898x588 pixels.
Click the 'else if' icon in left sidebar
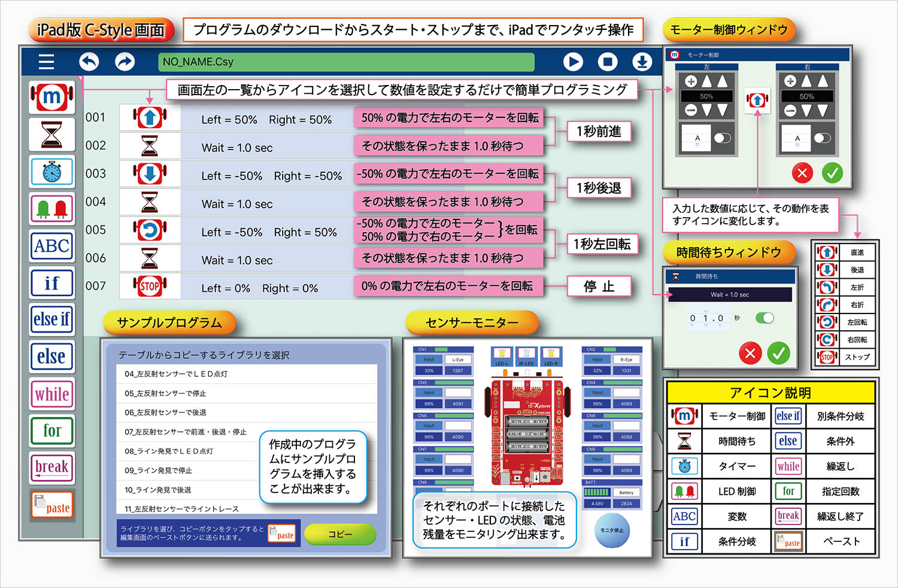click(x=52, y=319)
